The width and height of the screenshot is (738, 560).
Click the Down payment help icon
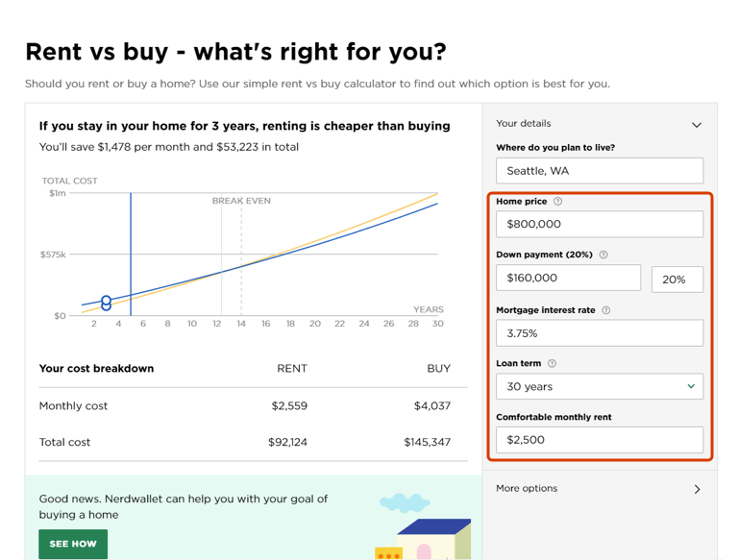tap(603, 256)
